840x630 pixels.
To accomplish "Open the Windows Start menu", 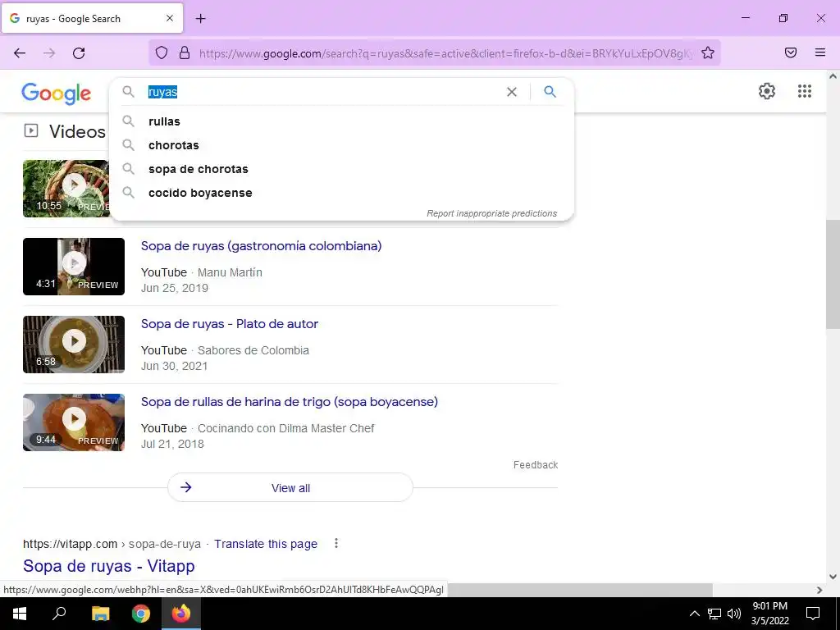I will click(20, 614).
